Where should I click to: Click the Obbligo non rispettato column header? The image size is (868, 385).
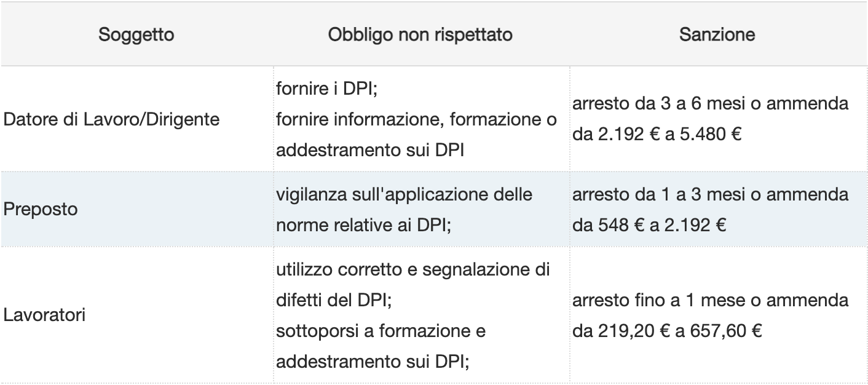pyautogui.click(x=420, y=35)
